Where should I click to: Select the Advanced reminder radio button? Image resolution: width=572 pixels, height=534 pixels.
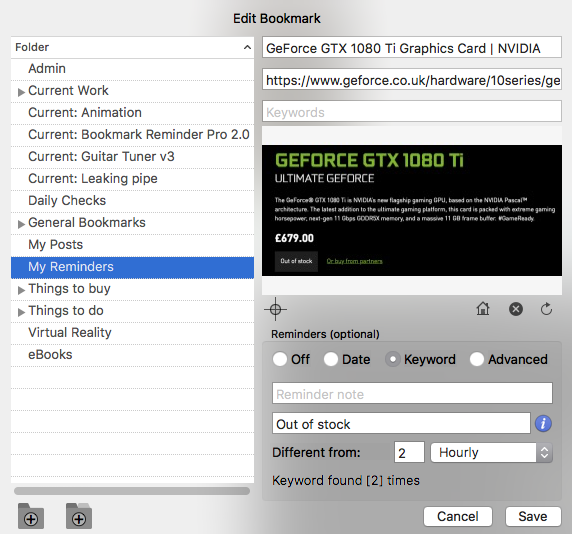click(x=477, y=359)
